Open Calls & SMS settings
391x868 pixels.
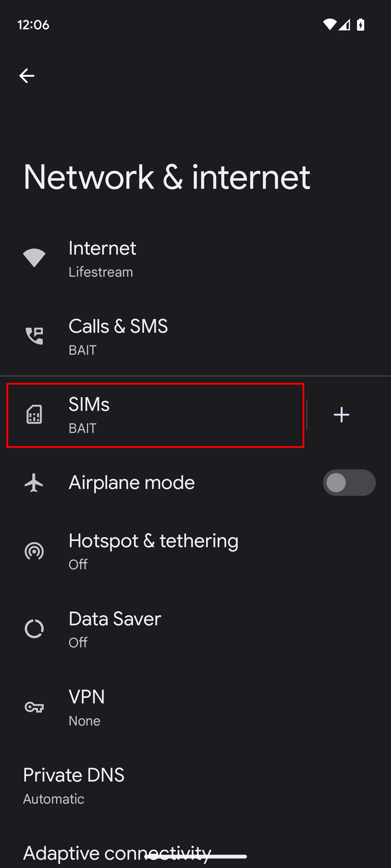pyautogui.click(x=118, y=336)
